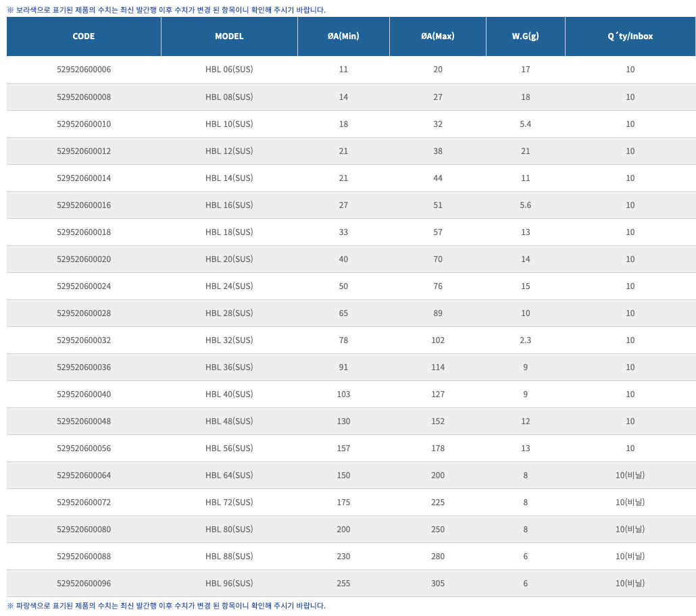The width and height of the screenshot is (696, 616).
Task: Click the ØA(Max) column header
Action: pos(438,36)
